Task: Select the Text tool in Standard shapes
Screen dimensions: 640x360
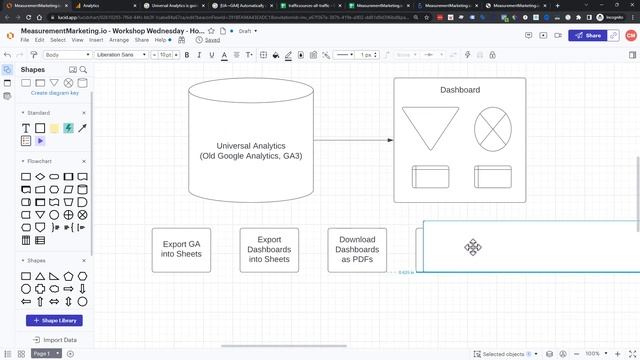Action: 26,128
